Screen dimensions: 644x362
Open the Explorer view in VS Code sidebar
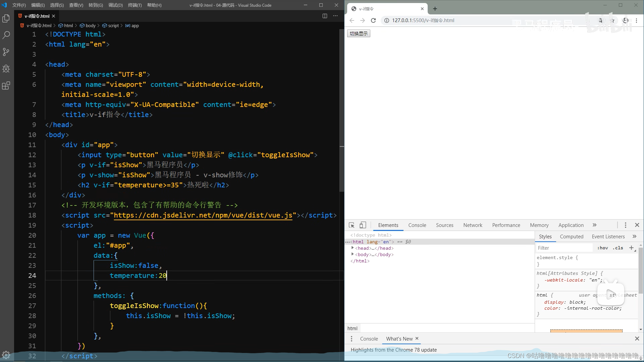point(6,19)
